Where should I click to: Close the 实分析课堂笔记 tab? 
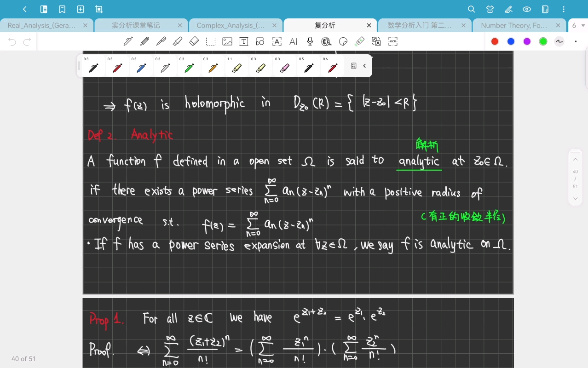point(180,25)
